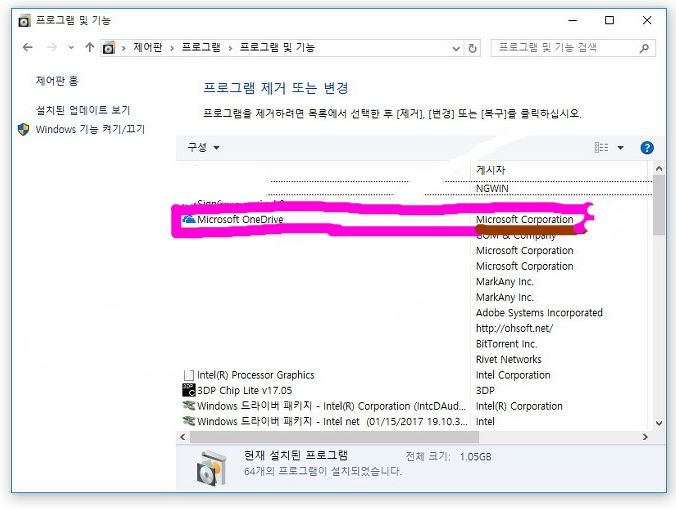The height and width of the screenshot is (509, 676).
Task: Select Intel(R) Processor Graphics entry
Action: [255, 375]
